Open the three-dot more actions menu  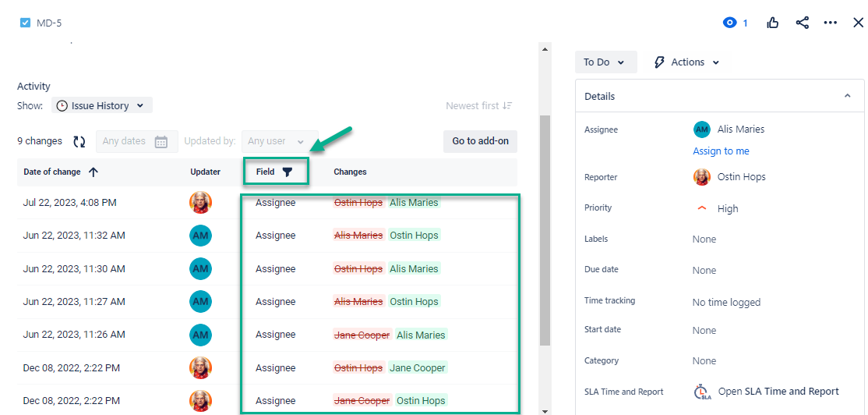click(831, 23)
